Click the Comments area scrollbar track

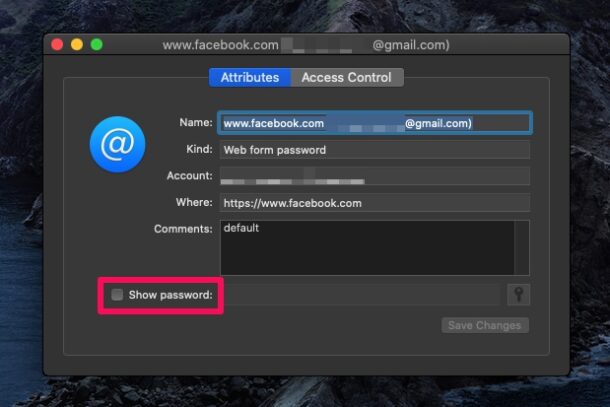click(x=522, y=247)
